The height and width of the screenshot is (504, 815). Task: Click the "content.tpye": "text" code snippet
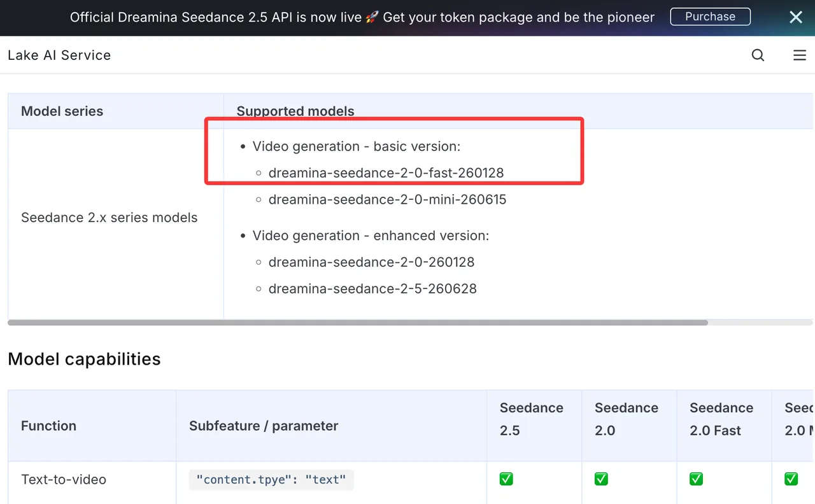coord(271,480)
